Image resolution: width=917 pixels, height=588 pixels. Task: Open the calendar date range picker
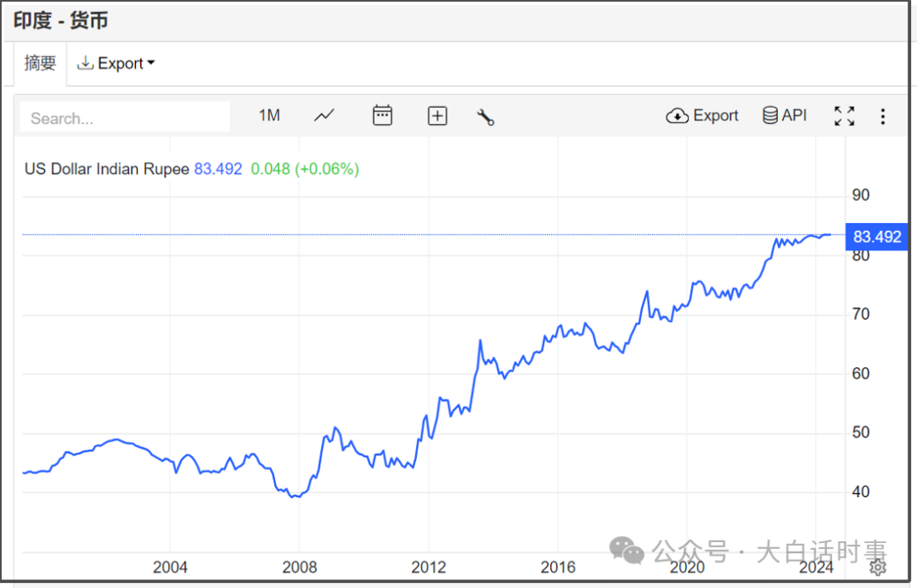pyautogui.click(x=383, y=115)
